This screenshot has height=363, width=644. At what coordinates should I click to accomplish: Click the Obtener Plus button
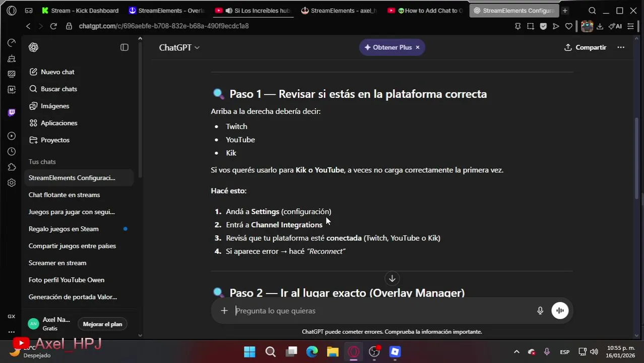388,47
